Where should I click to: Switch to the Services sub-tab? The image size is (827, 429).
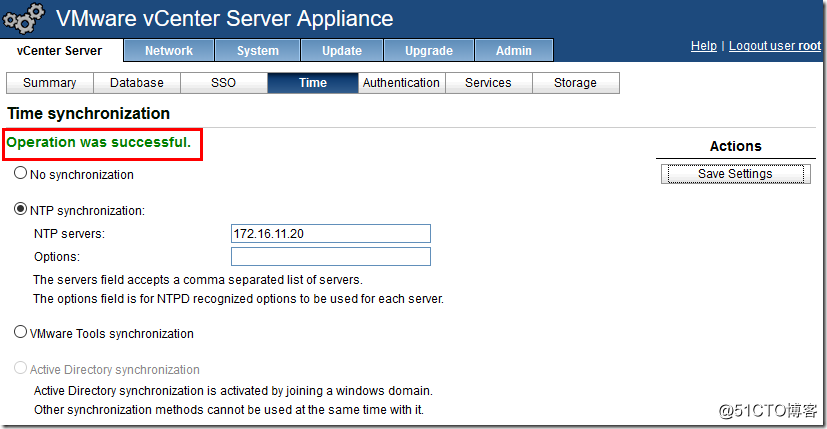(x=488, y=83)
